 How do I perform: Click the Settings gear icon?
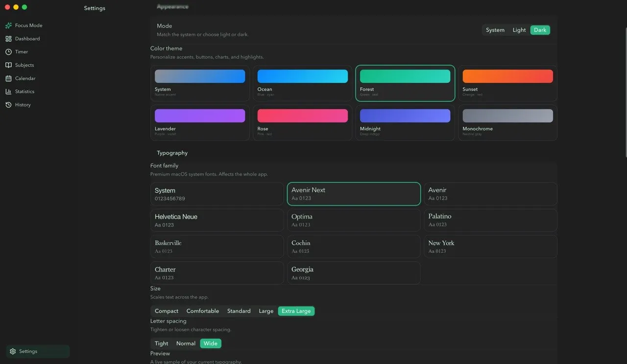[13, 351]
